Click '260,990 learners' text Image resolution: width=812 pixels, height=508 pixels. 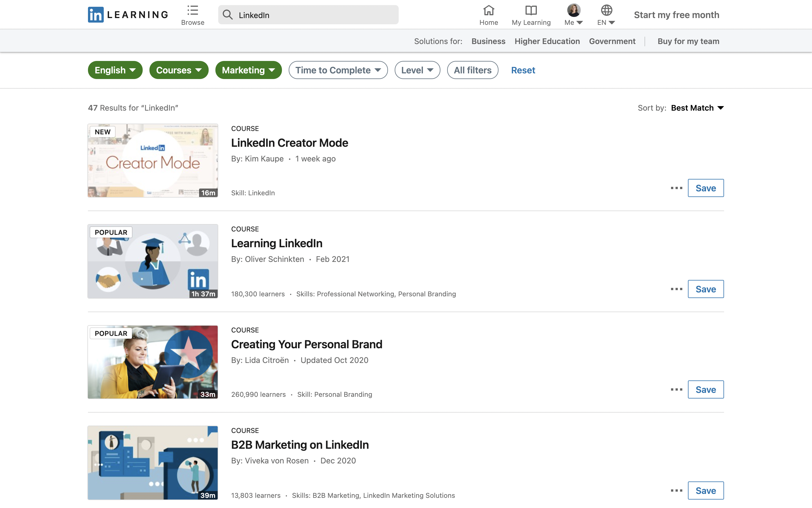tap(258, 395)
